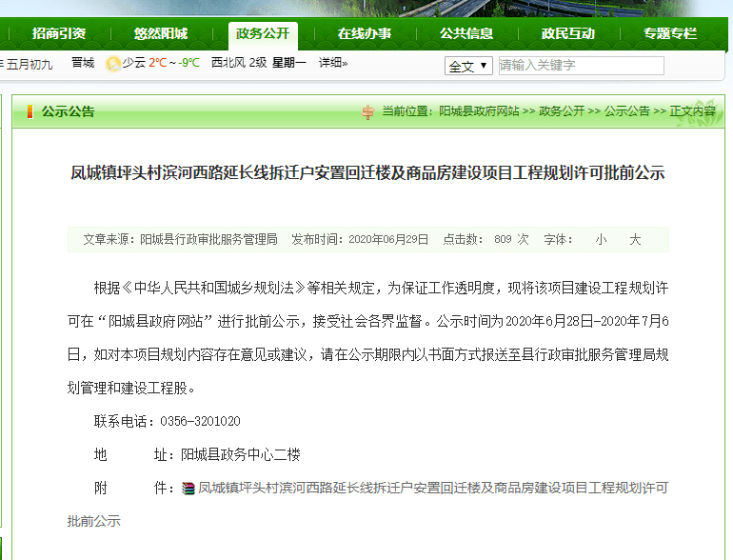Open the 悠然阳城 menu tab
The image size is (733, 560).
[x=161, y=33]
